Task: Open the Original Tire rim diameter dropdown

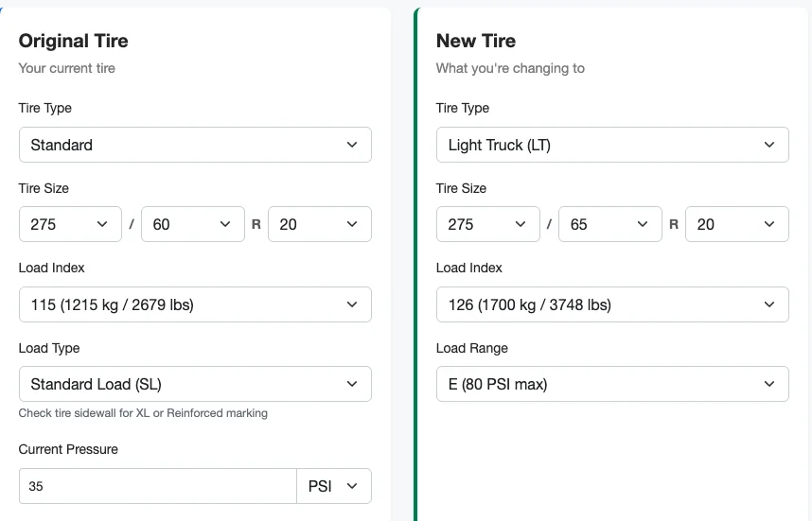Action: (320, 224)
